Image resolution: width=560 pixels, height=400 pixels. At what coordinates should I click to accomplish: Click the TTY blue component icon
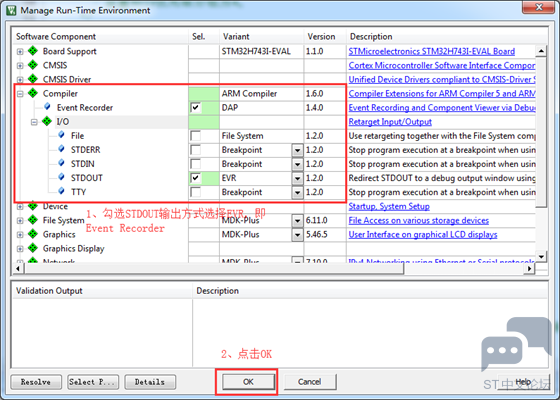[61, 191]
